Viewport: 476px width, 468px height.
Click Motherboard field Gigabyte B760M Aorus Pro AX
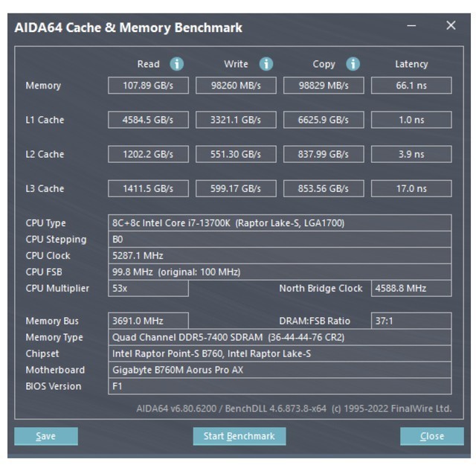pyautogui.click(x=280, y=370)
